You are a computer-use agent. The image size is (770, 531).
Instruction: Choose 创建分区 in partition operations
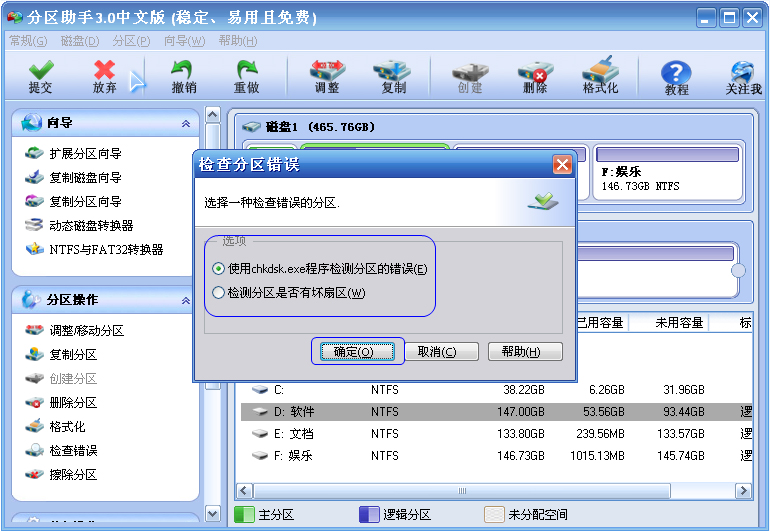[61, 379]
